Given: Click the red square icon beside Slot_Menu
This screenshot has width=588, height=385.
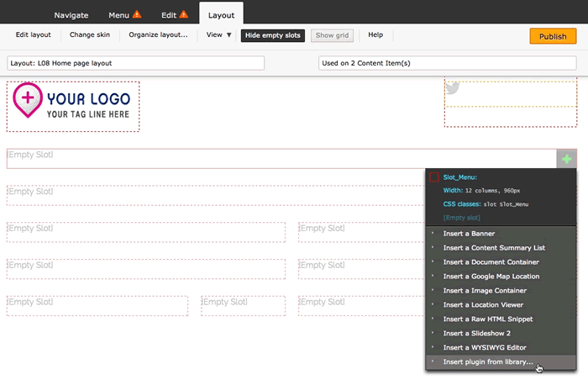Looking at the screenshot, I should (x=434, y=177).
